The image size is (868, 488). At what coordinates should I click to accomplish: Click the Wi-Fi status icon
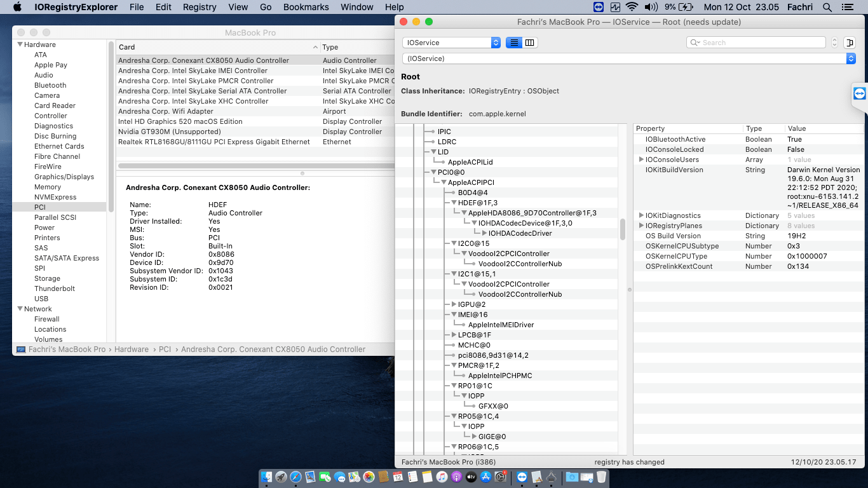coord(632,7)
